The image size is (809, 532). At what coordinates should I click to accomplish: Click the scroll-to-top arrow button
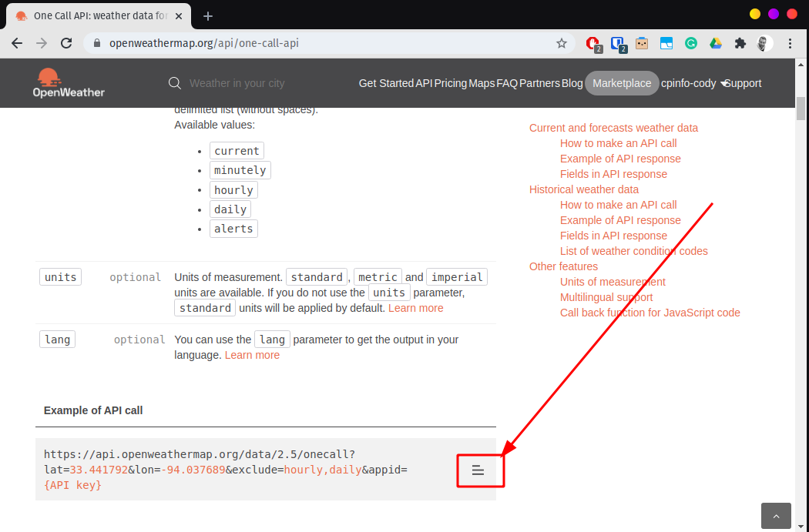coord(776,516)
